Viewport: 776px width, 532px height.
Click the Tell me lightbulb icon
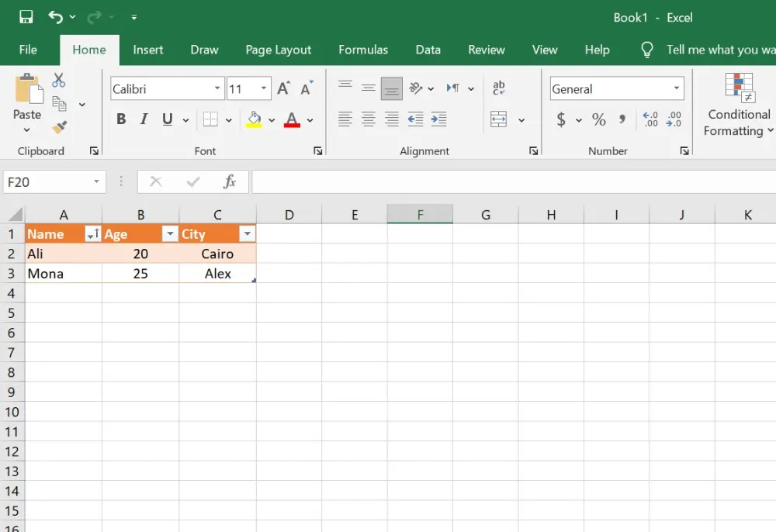[647, 50]
